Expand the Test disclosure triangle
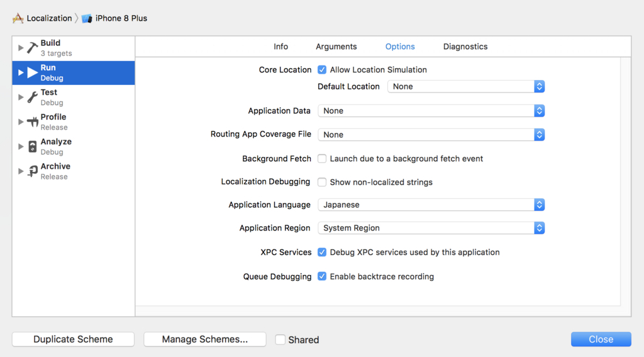Image resolution: width=644 pixels, height=357 pixels. click(x=21, y=98)
